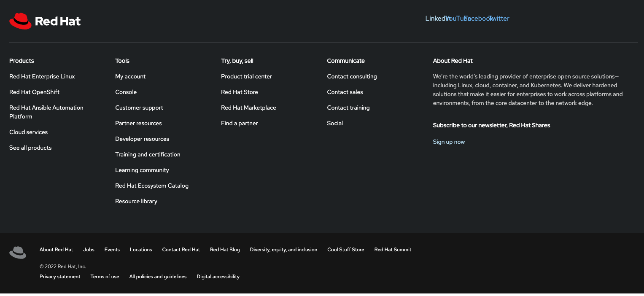Open Contact training link
Screen dimensions: 644x296
click(x=348, y=108)
